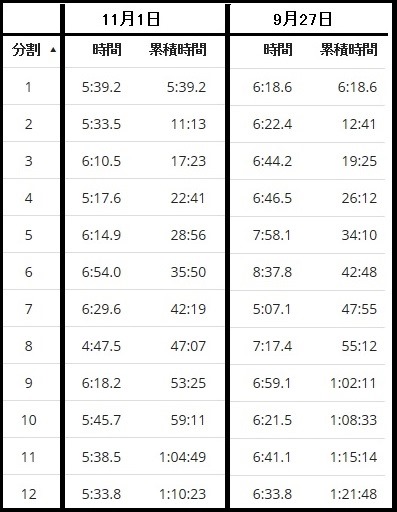Select split row number 1
The image size is (397, 512).
tap(28, 87)
